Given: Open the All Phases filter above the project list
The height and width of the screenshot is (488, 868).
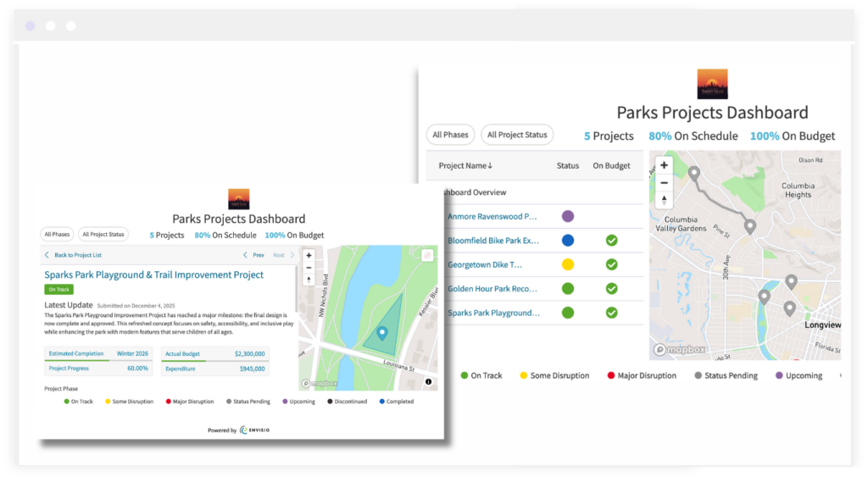Looking at the screenshot, I should click(x=450, y=135).
